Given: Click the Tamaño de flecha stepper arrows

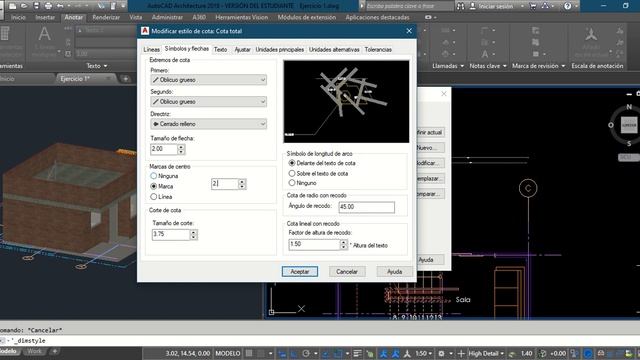Looking at the screenshot, I should pyautogui.click(x=181, y=149).
